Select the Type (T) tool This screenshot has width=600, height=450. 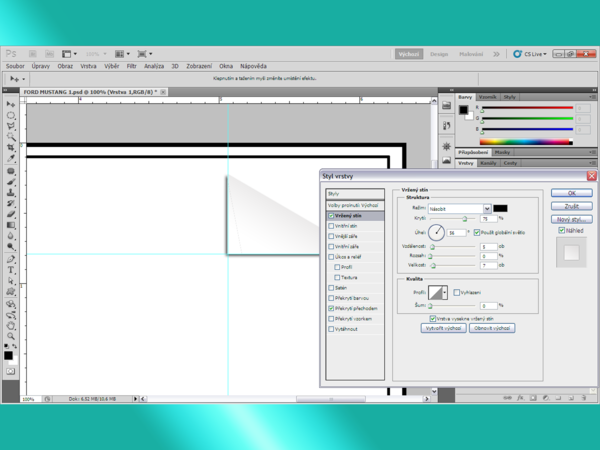pos(11,269)
